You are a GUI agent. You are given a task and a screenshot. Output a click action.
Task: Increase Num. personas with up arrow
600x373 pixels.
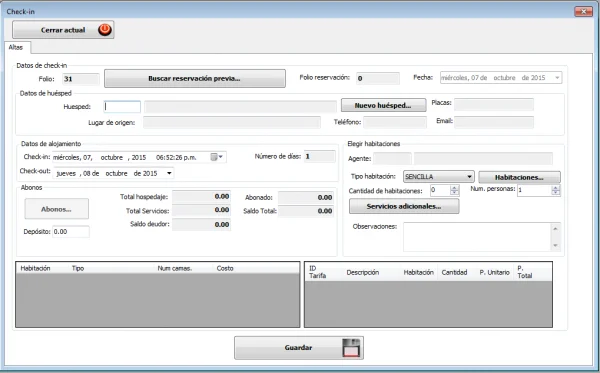point(556,187)
